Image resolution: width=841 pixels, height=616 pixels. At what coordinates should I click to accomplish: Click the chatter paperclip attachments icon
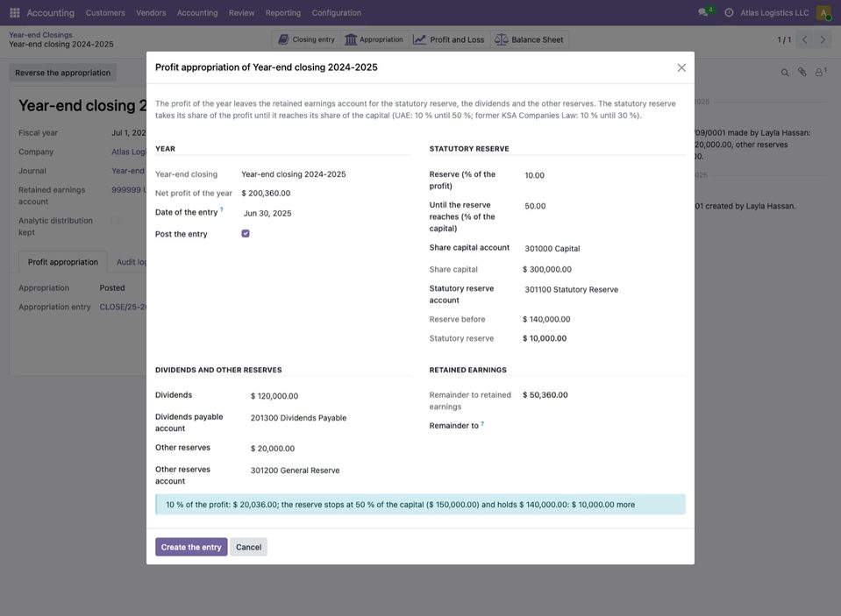(802, 72)
